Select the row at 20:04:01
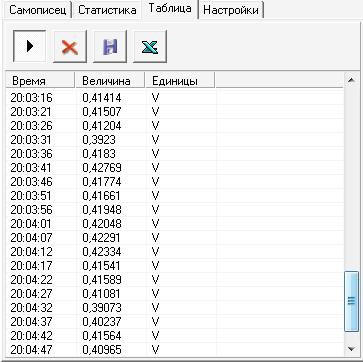This screenshot has height=362, width=363. pyautogui.click(x=174, y=224)
